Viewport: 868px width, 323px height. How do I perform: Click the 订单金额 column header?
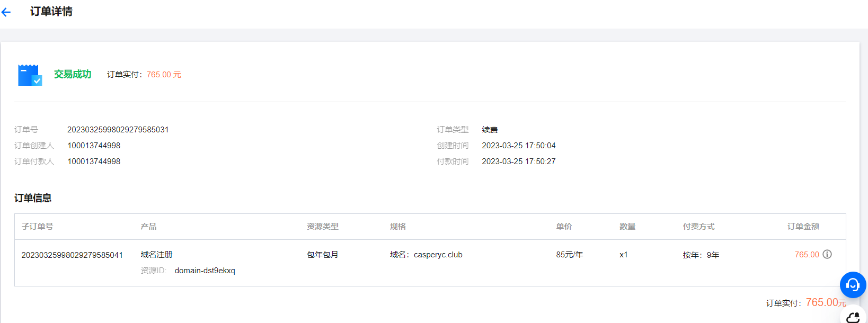[803, 227]
